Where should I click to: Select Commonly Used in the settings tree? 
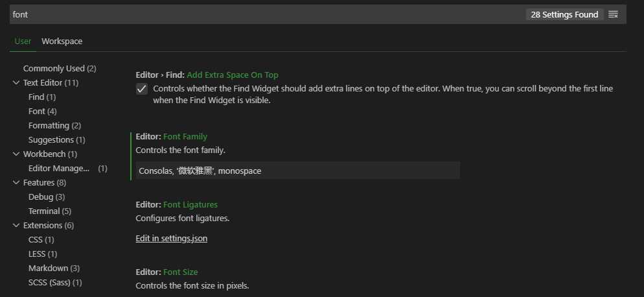pos(60,68)
